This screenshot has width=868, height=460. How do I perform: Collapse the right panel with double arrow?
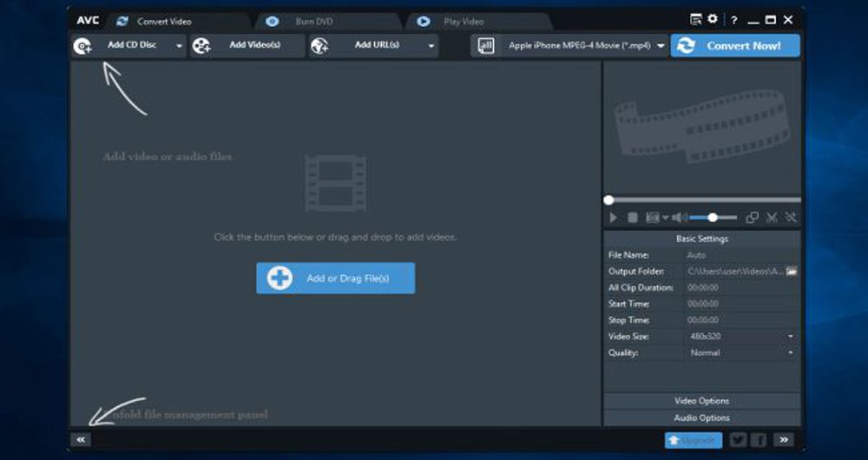pyautogui.click(x=783, y=440)
